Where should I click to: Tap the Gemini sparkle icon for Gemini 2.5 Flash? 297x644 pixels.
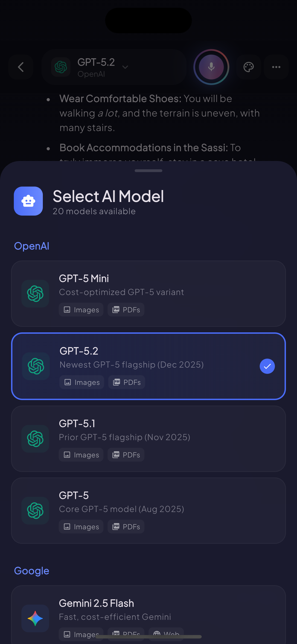tap(35, 618)
